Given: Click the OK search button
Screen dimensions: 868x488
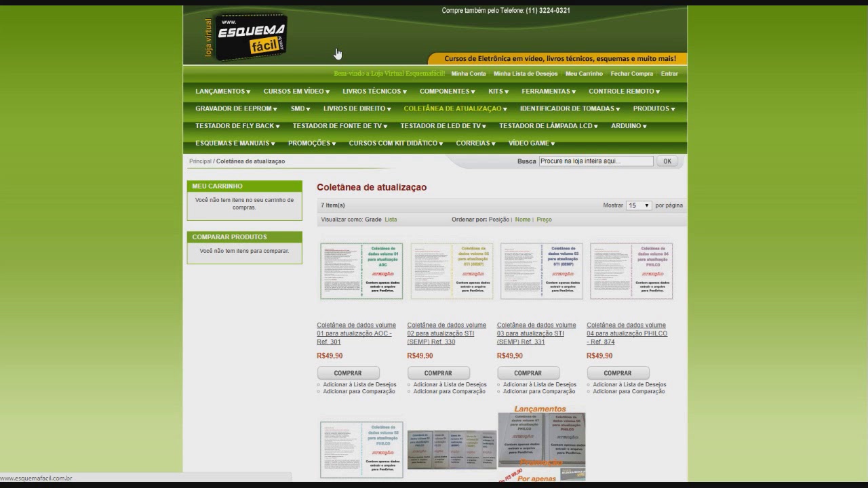Looking at the screenshot, I should 667,161.
